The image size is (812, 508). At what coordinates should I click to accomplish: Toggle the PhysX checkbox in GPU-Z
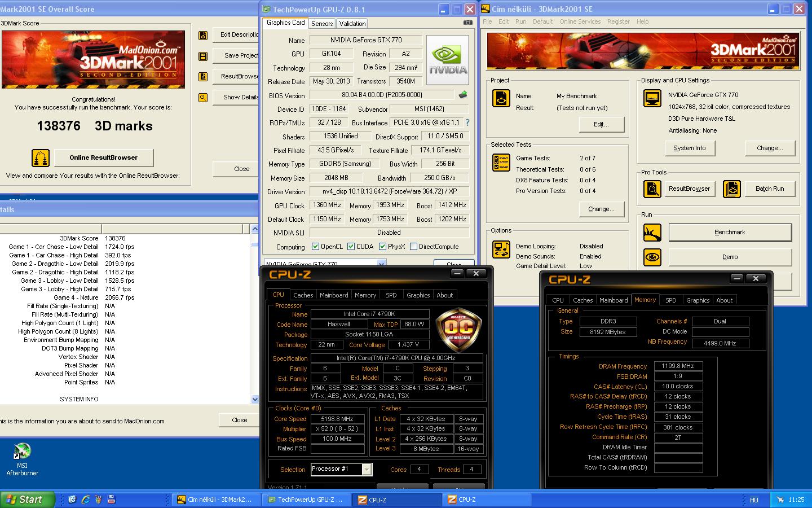point(382,247)
